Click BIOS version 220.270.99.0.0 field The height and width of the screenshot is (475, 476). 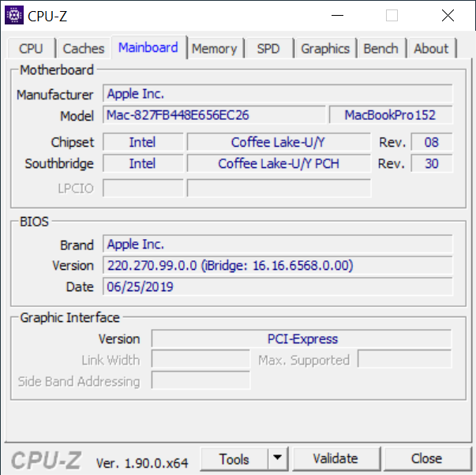277,265
